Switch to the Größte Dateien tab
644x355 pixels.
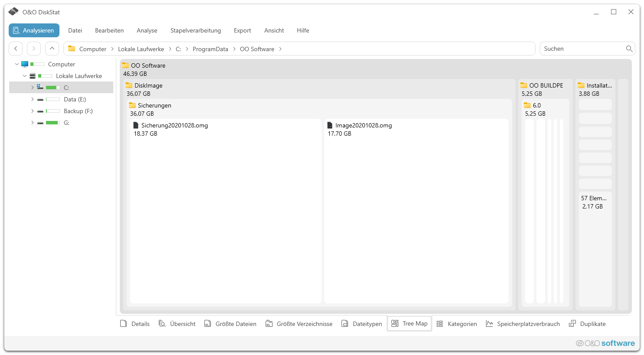pyautogui.click(x=230, y=324)
